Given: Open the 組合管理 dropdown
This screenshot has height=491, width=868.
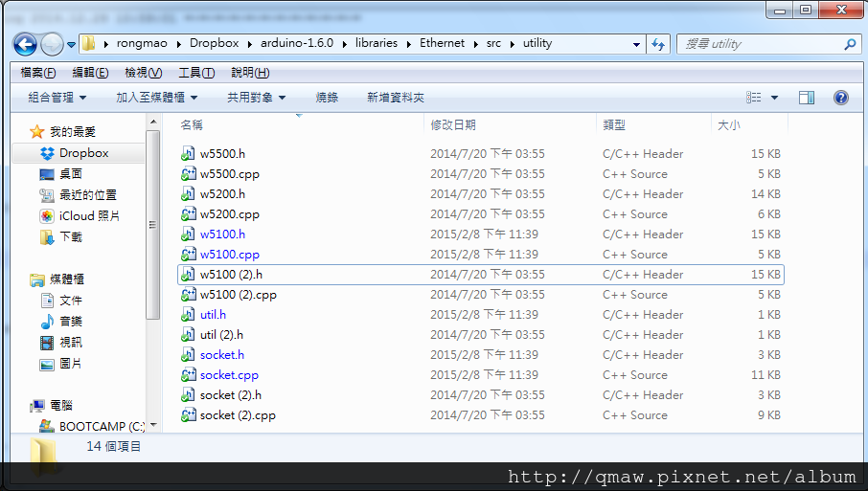Looking at the screenshot, I should click(57, 98).
